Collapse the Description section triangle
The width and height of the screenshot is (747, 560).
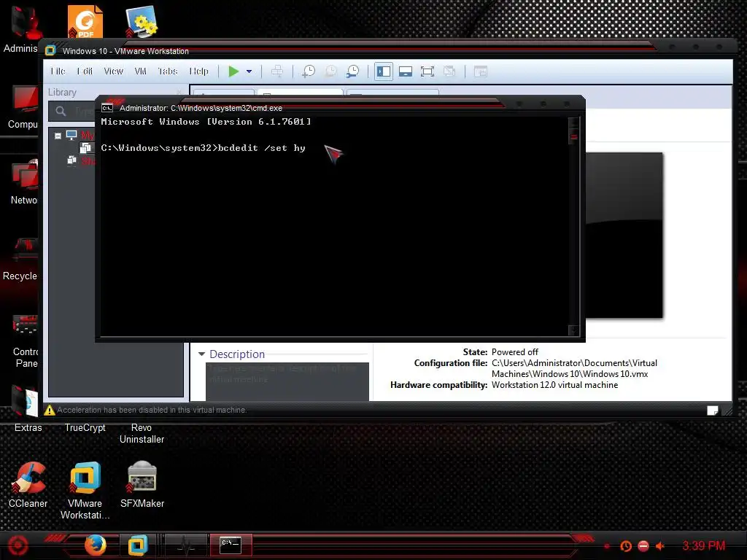201,354
